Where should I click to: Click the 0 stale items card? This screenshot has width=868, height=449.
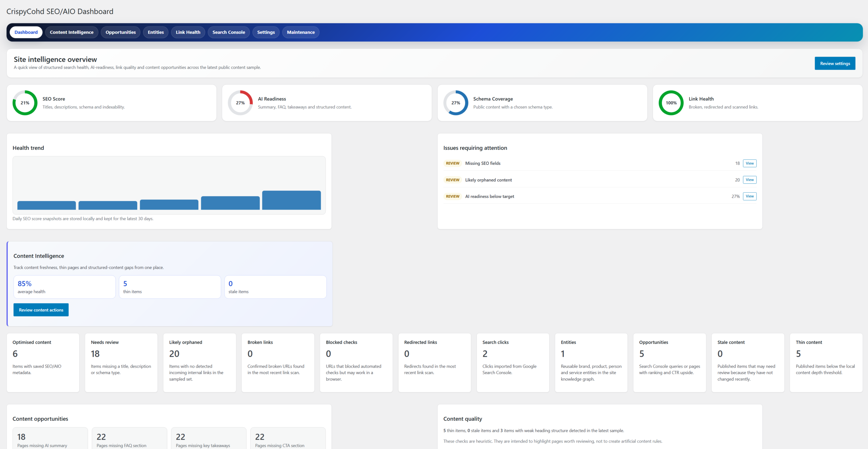tap(275, 287)
